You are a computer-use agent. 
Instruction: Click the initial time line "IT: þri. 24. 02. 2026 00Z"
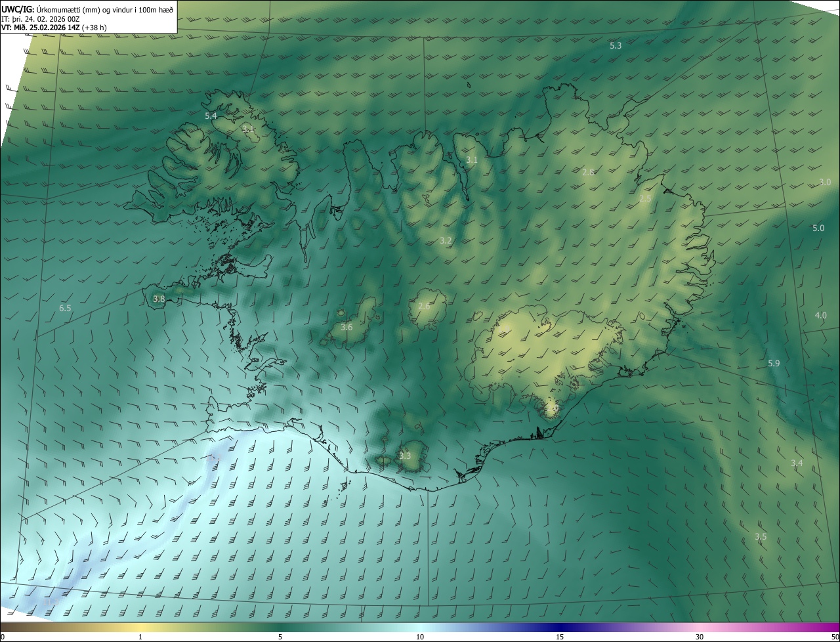[x=41, y=19]
